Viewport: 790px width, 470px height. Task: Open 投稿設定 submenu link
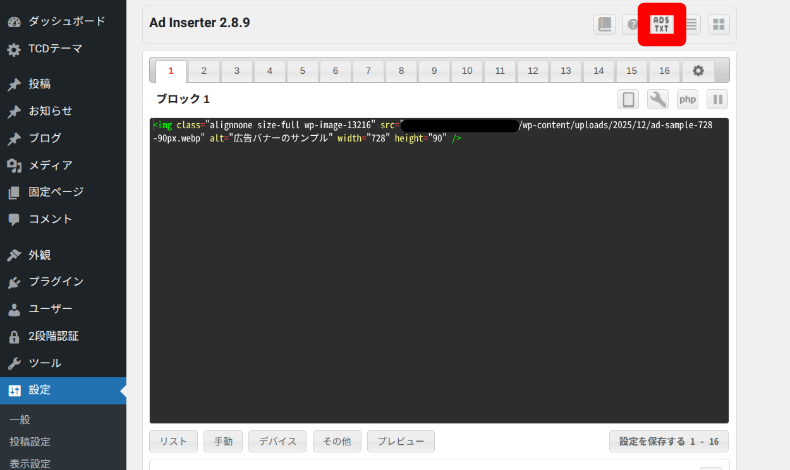coord(30,442)
